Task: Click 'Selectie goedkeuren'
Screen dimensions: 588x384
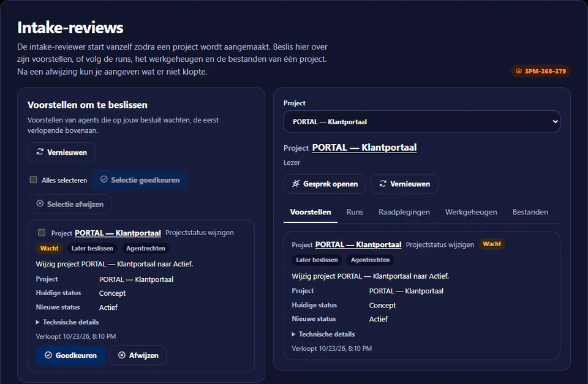Action: pos(140,180)
